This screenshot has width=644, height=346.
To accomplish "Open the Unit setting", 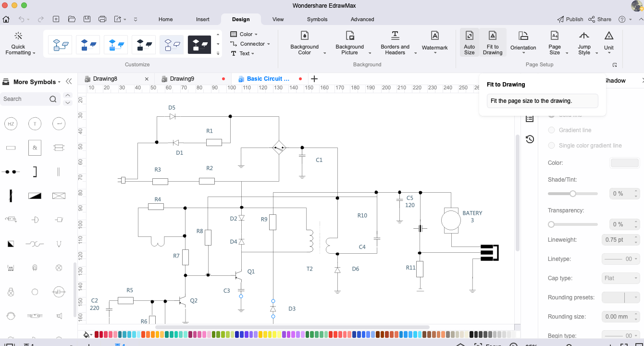I will [x=609, y=41].
